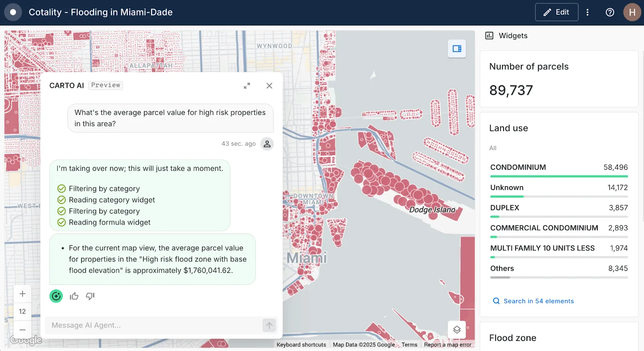Click the COMMERCIAL CONDOMINIUM category bar
This screenshot has width=644, height=351.
559,237
